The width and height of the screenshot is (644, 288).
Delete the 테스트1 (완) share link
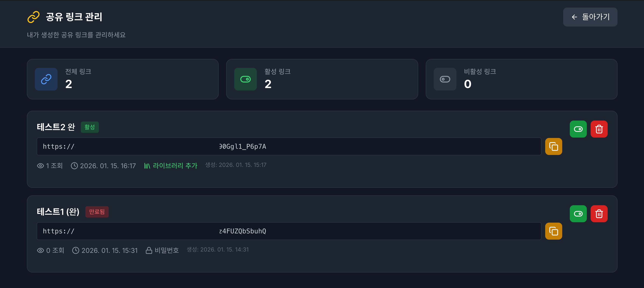coord(599,214)
